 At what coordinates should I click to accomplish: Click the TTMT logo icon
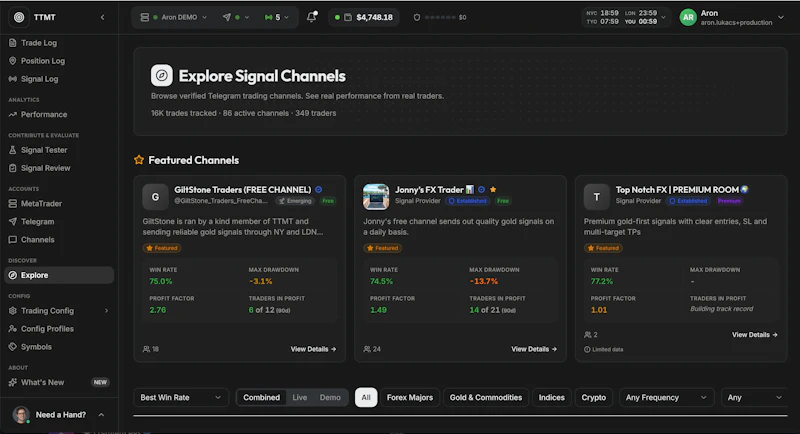pos(19,17)
